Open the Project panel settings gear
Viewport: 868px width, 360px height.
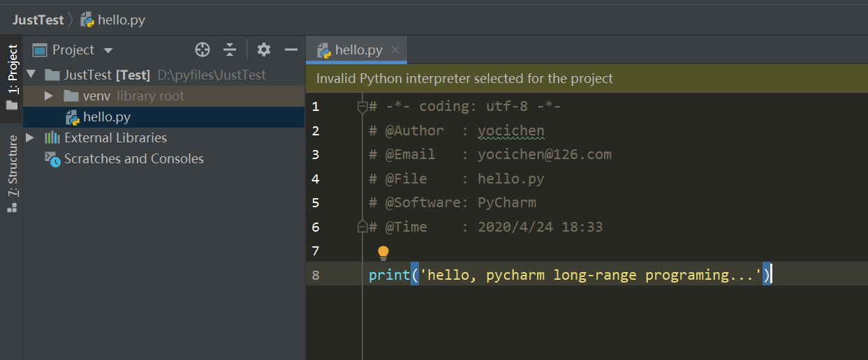[263, 50]
